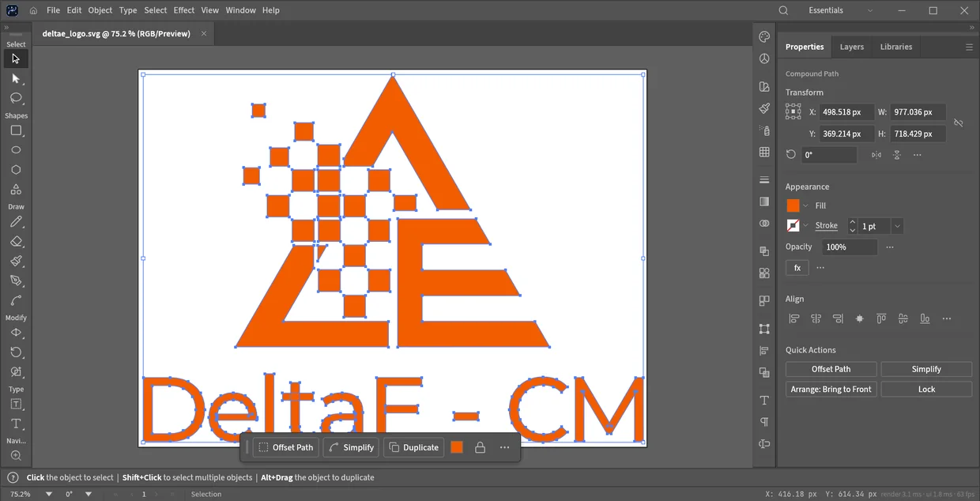The image size is (980, 501).
Task: Select the Shape Builder tool
Action: 16,371
